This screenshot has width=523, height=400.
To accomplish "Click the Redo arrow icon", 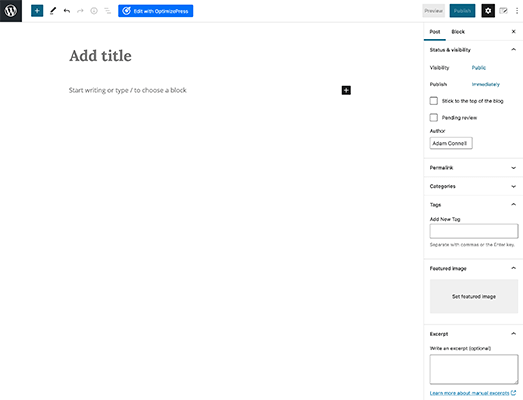I will tap(80, 11).
